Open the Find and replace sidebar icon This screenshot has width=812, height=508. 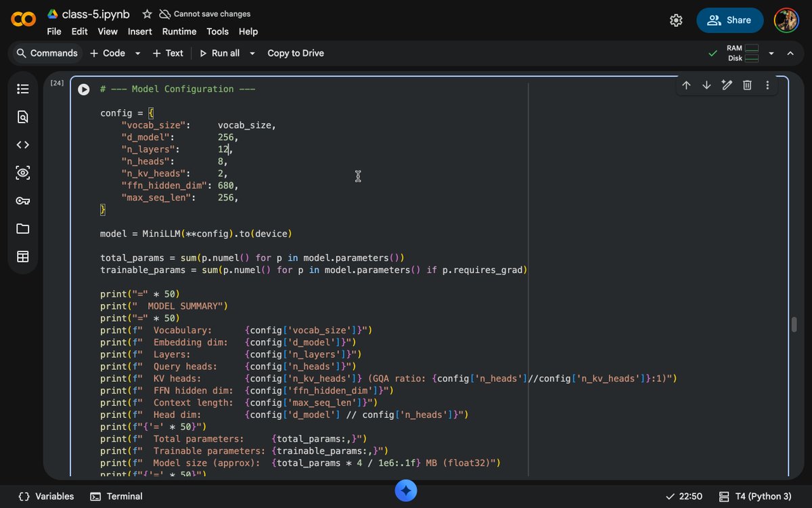coord(23,117)
